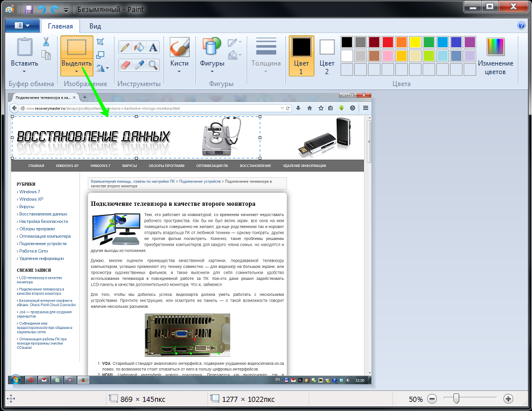Click the zoom in plus button
The width and height of the screenshot is (532, 411).
click(508, 399)
